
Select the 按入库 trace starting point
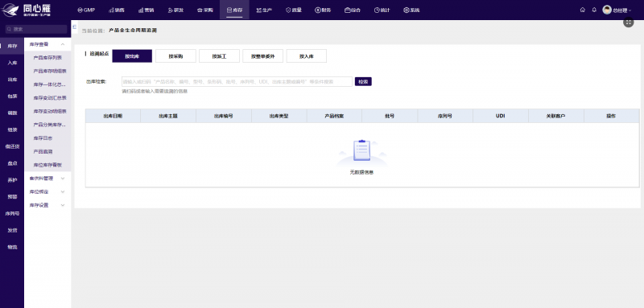click(x=307, y=56)
